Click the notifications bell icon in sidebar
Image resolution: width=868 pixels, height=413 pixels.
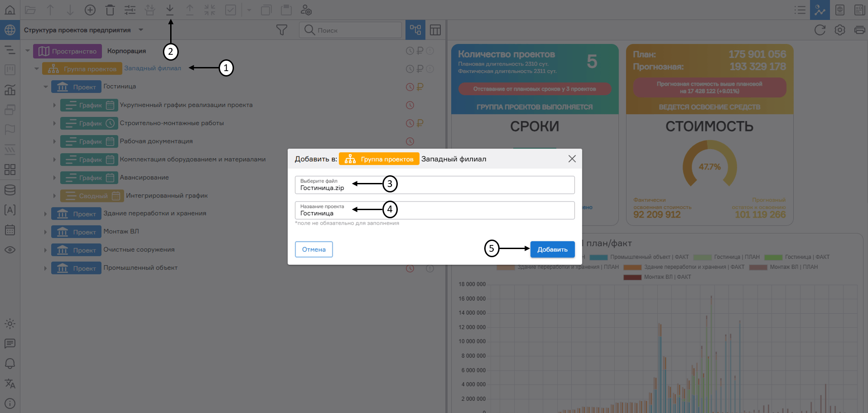10,364
